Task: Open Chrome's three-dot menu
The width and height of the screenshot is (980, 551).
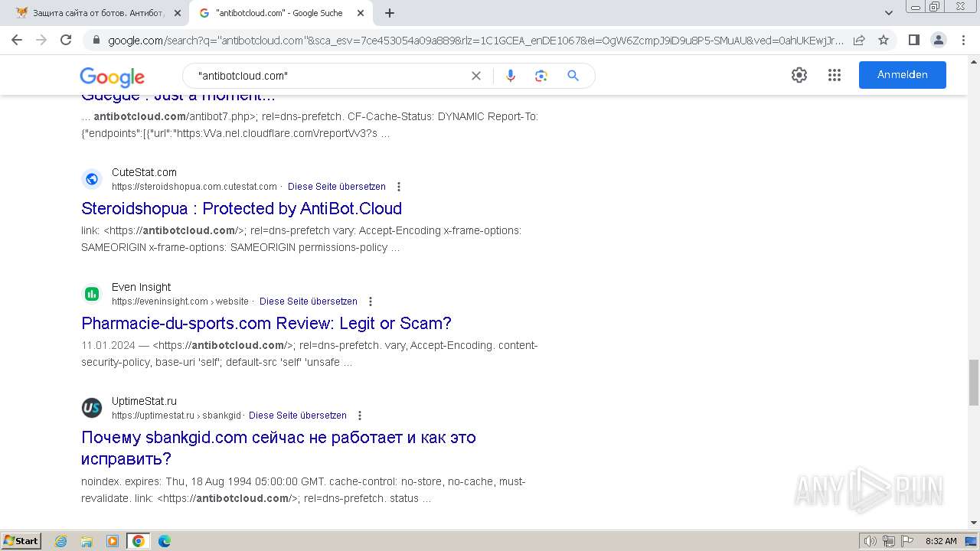Action: (x=963, y=40)
